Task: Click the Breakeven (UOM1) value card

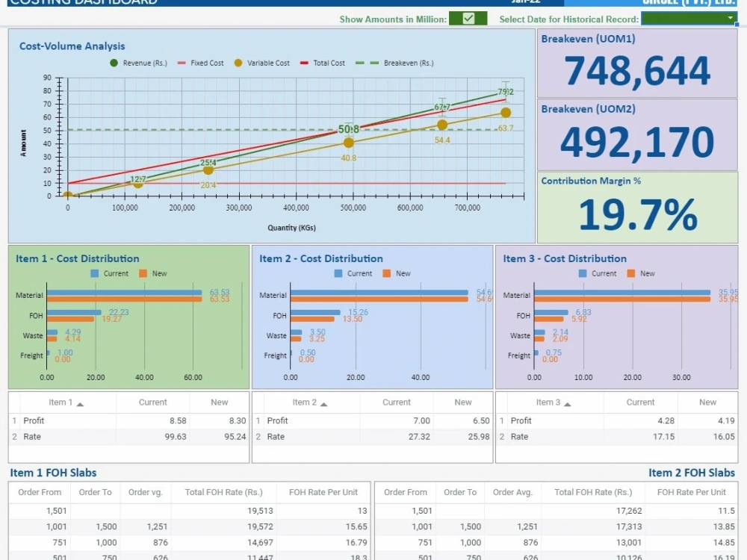Action: (637, 63)
